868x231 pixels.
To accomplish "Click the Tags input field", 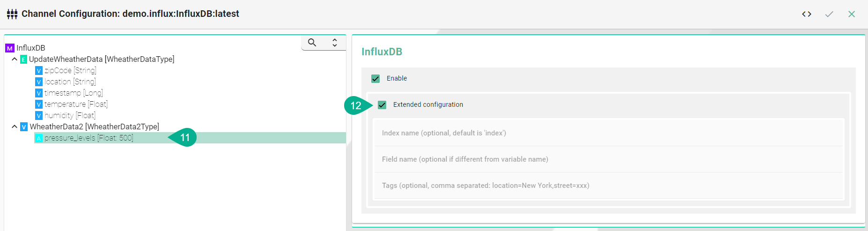I will 609,186.
